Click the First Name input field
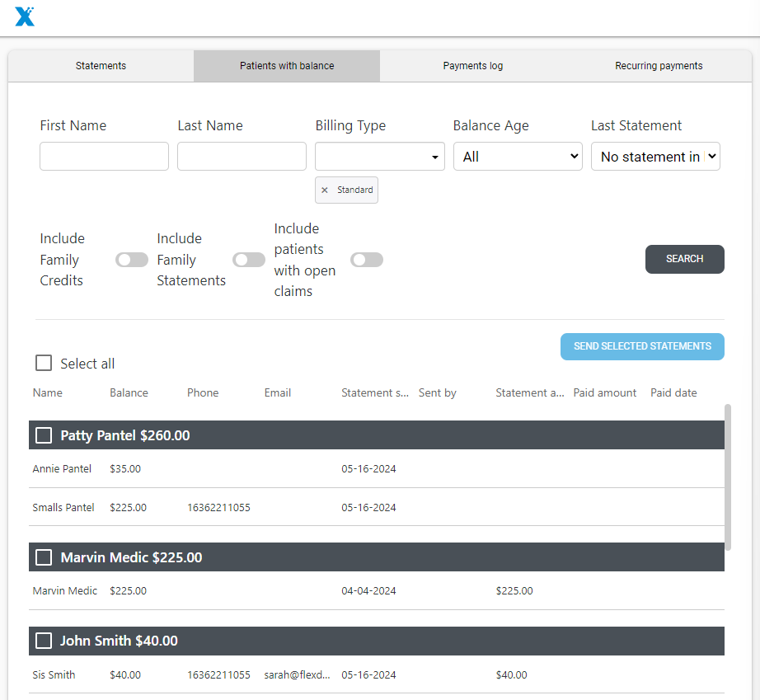This screenshot has width=760, height=700. (x=104, y=156)
